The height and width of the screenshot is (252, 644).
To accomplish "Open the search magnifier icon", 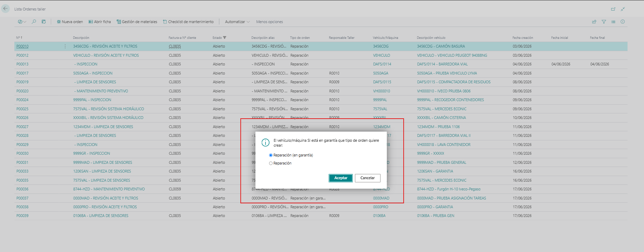I will point(34,22).
